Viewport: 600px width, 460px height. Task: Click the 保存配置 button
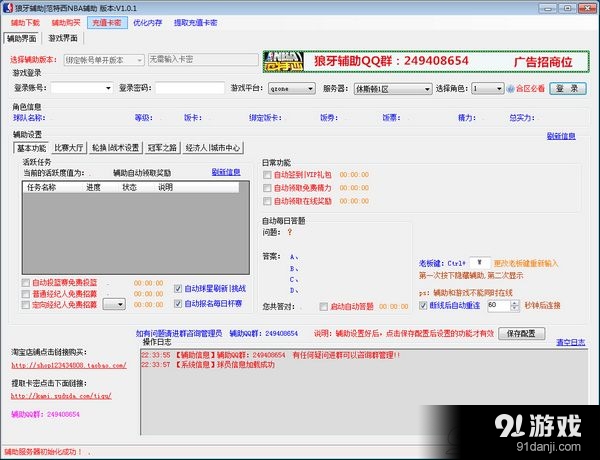(522, 333)
